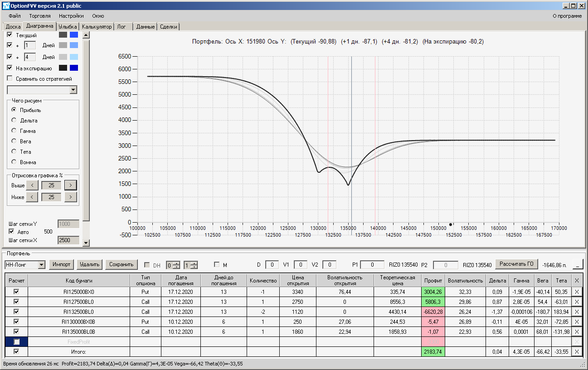This screenshot has width=588, height=370.
Task: Toggle the Авто grid step checkbox
Action: click(12, 232)
